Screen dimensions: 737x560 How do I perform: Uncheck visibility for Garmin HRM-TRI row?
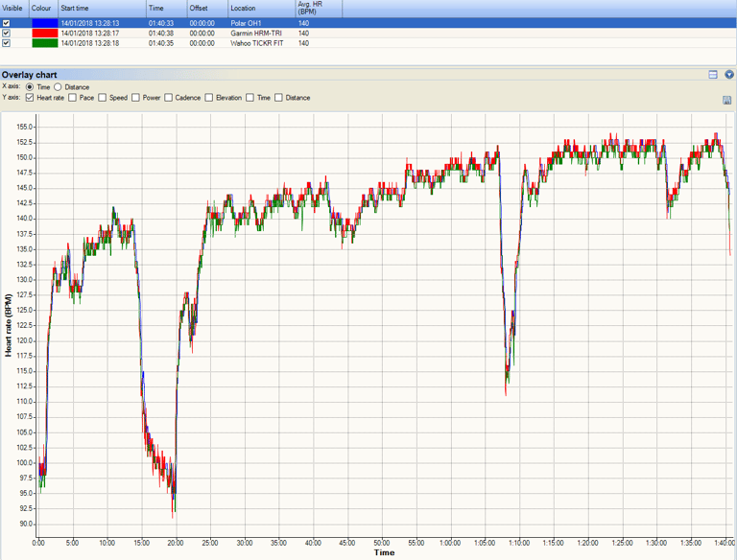point(6,33)
